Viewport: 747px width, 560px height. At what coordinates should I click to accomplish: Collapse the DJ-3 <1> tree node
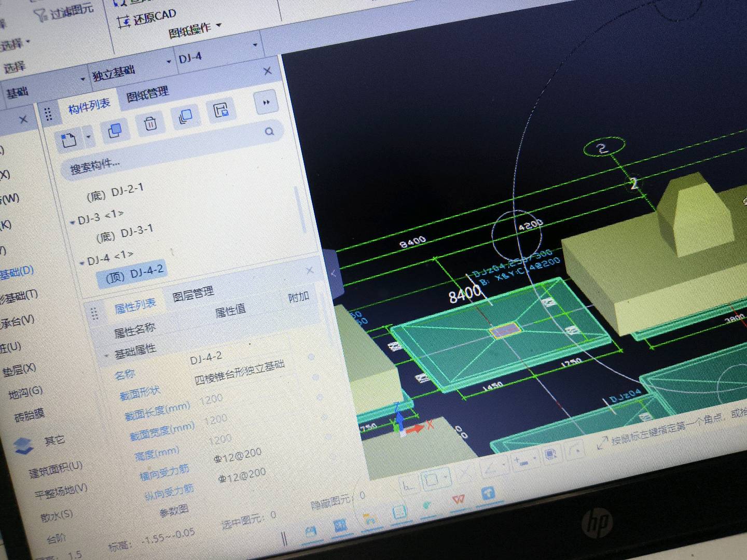pos(73,222)
